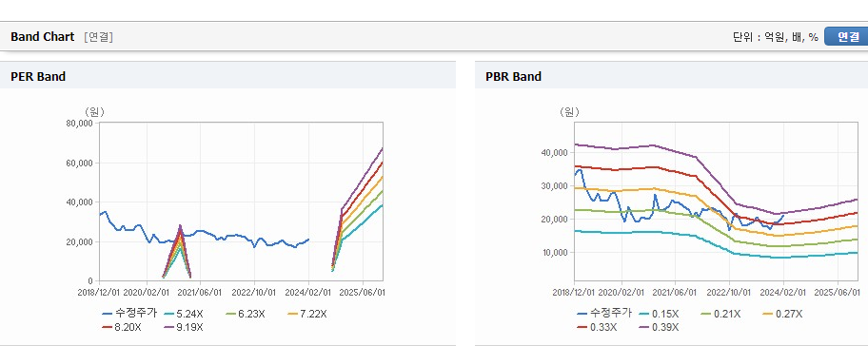Screen dimensions: 868x346
Task: Click the 2021/06/01 x-axis label in PBR chart
Action: tap(675, 292)
